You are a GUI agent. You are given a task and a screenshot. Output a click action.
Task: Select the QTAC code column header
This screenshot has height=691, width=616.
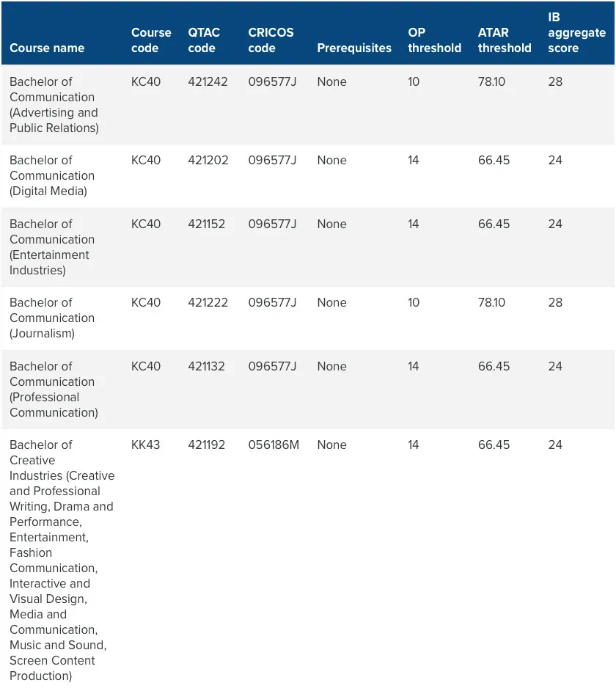point(203,40)
